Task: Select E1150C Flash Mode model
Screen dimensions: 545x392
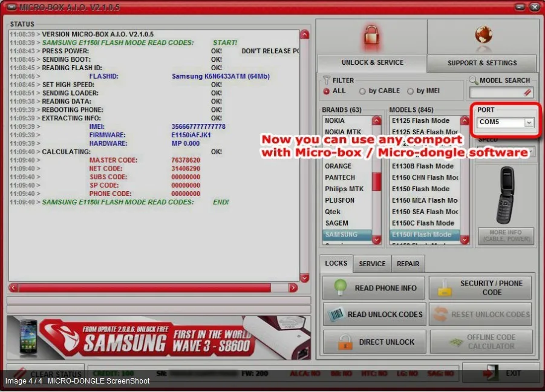Action: (x=425, y=223)
